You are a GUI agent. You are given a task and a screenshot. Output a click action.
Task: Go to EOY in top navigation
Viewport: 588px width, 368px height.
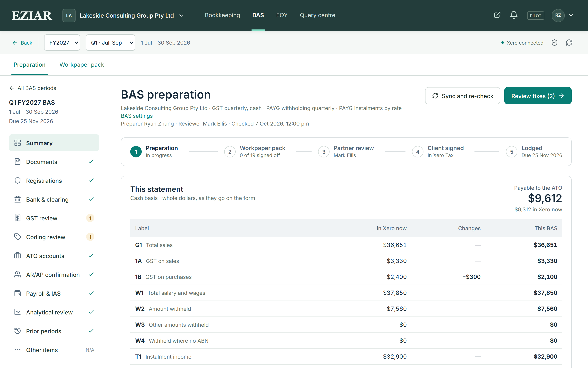pyautogui.click(x=282, y=15)
